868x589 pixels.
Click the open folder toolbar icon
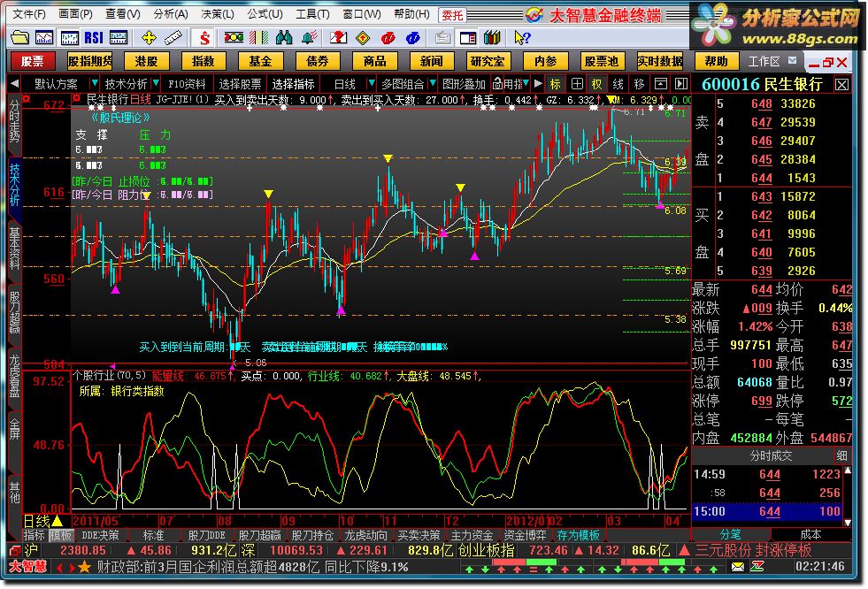pos(20,38)
